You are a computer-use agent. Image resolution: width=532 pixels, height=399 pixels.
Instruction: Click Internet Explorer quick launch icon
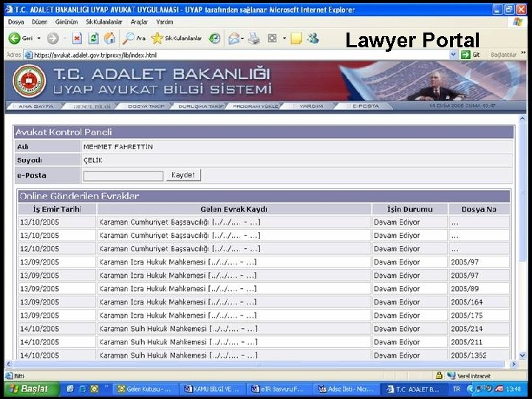click(x=83, y=389)
